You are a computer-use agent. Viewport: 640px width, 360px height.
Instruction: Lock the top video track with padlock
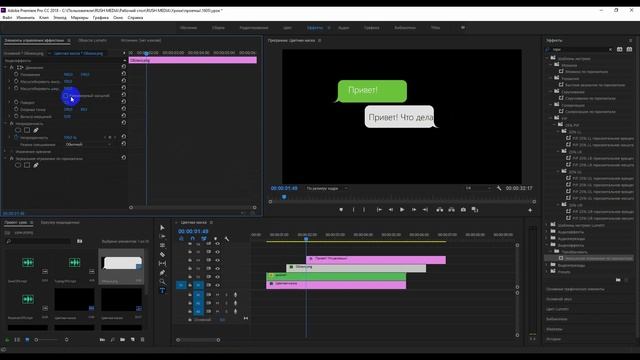pyautogui.click(x=189, y=244)
